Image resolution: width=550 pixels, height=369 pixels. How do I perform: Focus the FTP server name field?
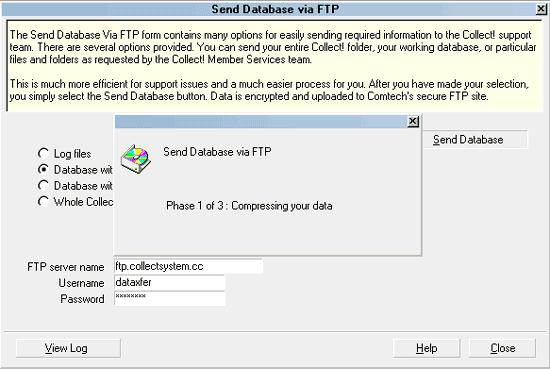(x=188, y=266)
